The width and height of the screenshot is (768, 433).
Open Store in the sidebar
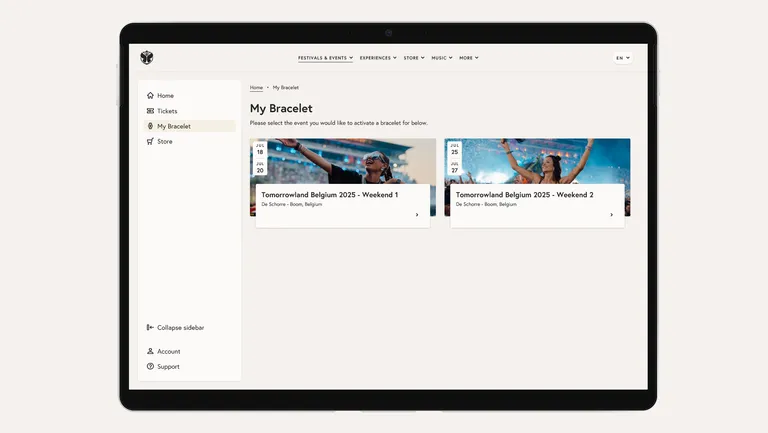click(190, 141)
